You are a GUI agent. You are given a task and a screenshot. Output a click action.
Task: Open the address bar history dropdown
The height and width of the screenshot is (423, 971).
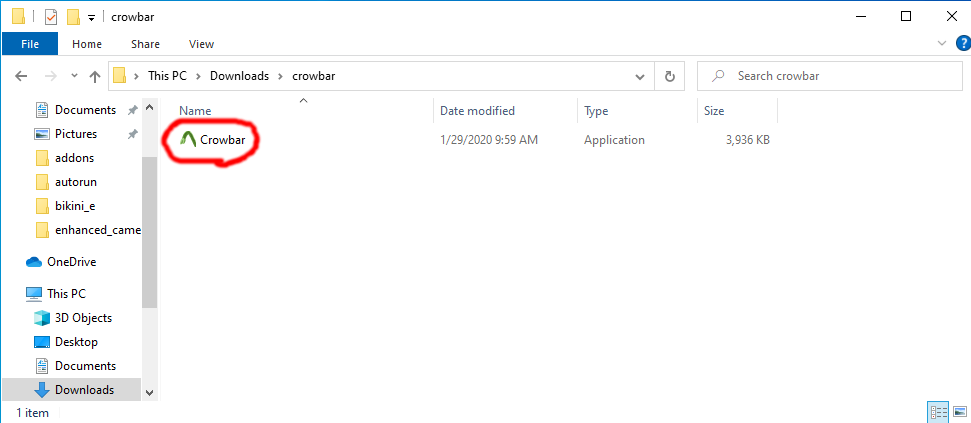pos(641,76)
